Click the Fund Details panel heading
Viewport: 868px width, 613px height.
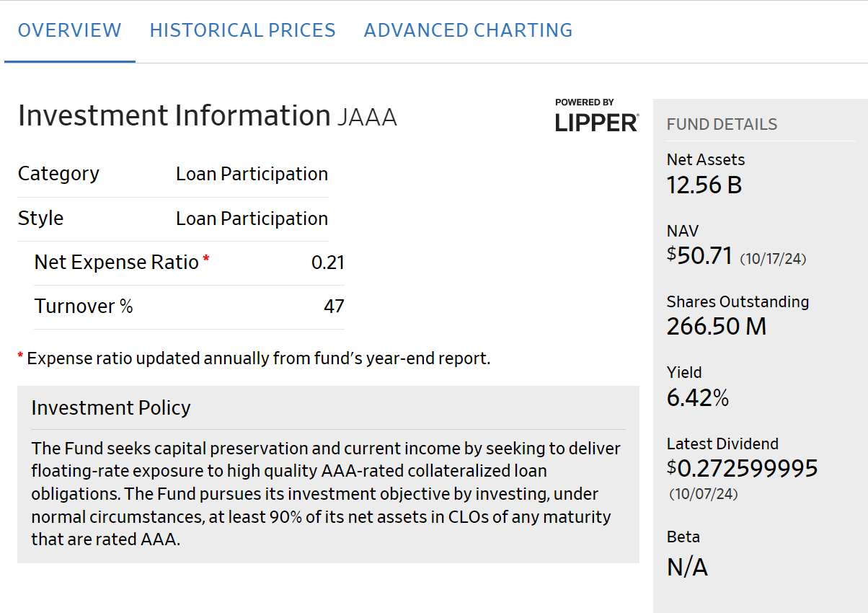(x=722, y=124)
